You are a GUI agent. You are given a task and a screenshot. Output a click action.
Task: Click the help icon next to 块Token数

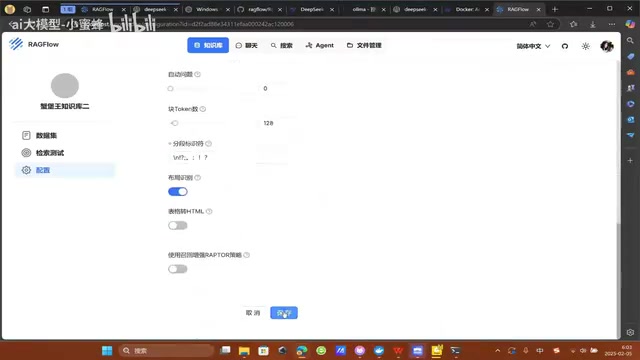(203, 109)
